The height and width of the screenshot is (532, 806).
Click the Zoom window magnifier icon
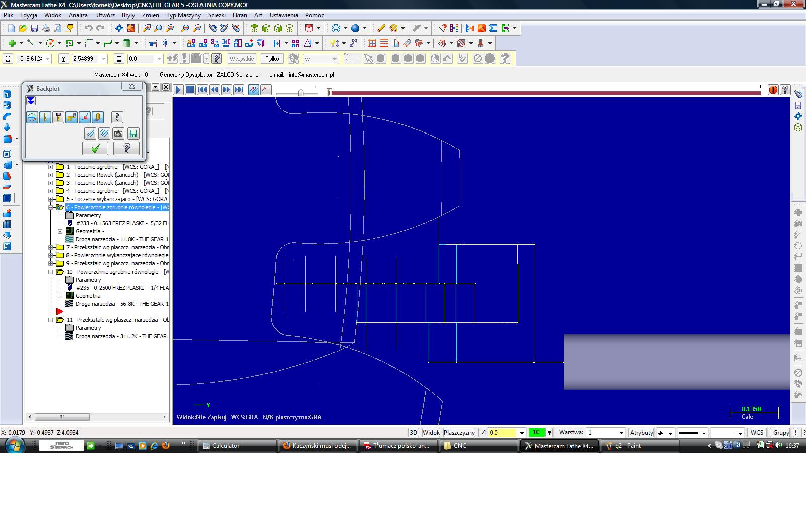147,29
